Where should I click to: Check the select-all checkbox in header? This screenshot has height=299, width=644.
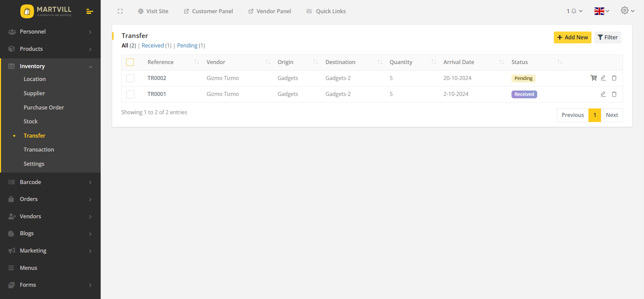tap(130, 62)
